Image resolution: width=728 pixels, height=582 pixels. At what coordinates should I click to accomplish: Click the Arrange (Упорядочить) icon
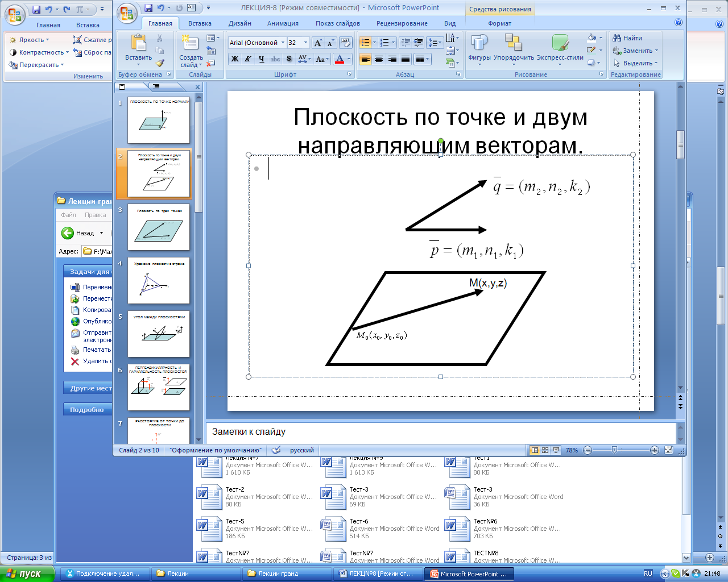pos(513,43)
